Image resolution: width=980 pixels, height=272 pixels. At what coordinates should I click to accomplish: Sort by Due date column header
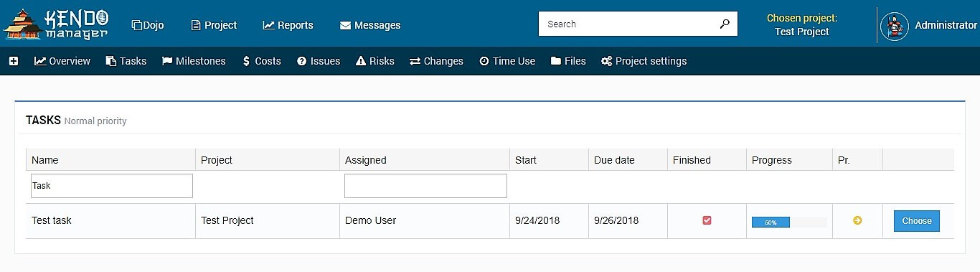(628, 160)
